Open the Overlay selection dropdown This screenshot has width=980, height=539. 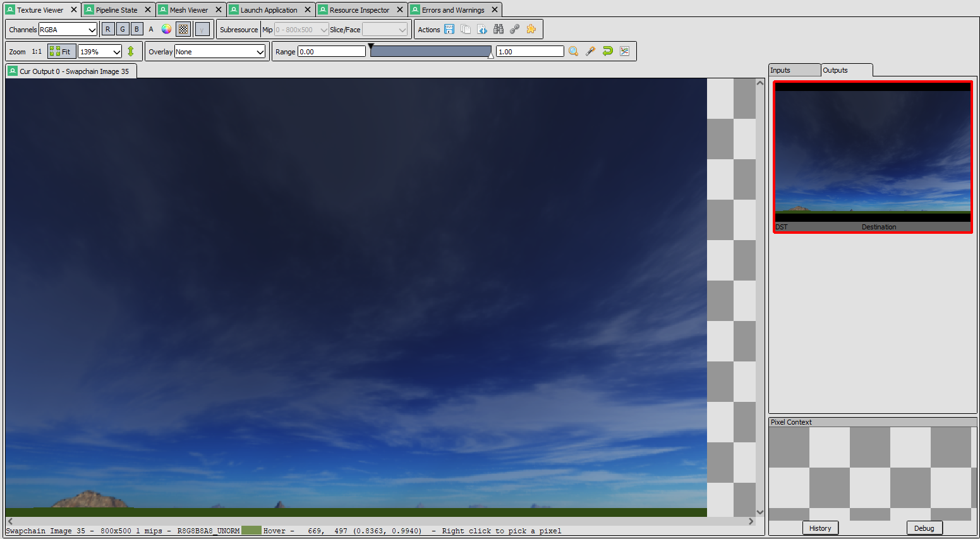click(x=221, y=51)
